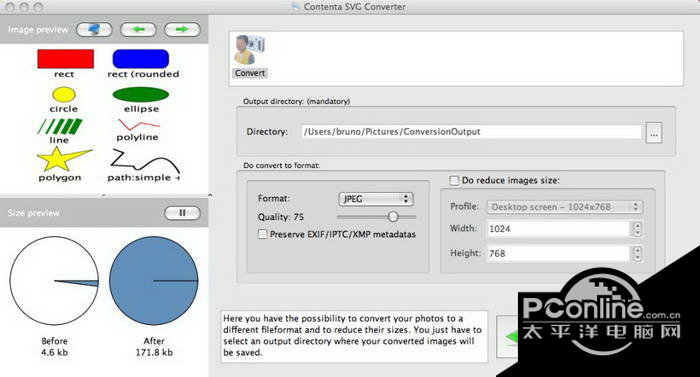Go to previous image with left arrow
700x377 pixels.
click(x=138, y=29)
